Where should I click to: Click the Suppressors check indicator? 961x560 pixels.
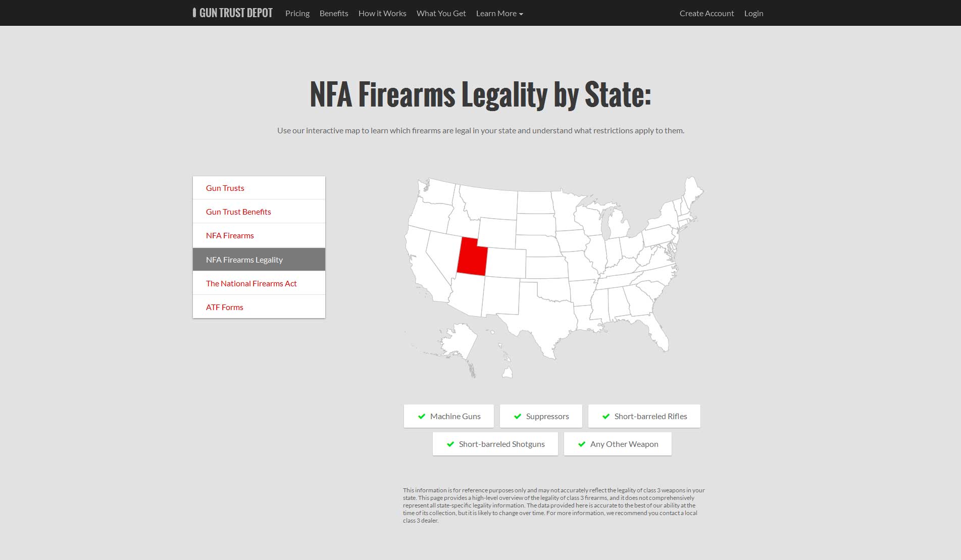point(518,417)
